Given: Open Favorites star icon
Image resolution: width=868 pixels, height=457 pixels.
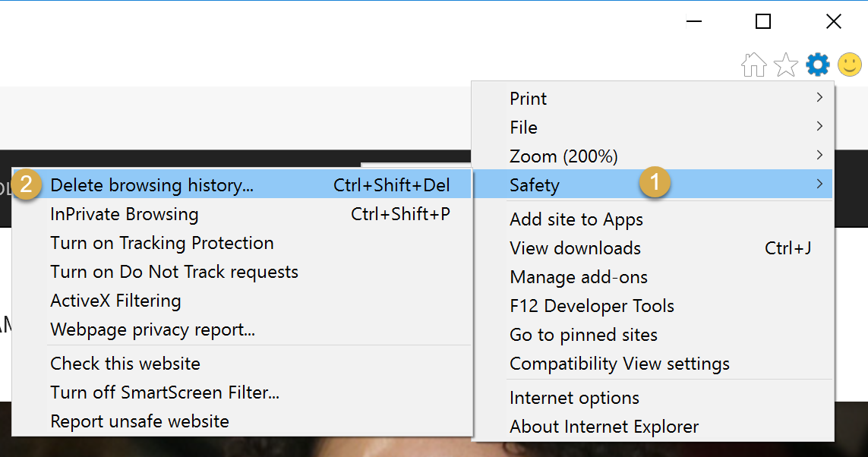Looking at the screenshot, I should pos(786,65).
